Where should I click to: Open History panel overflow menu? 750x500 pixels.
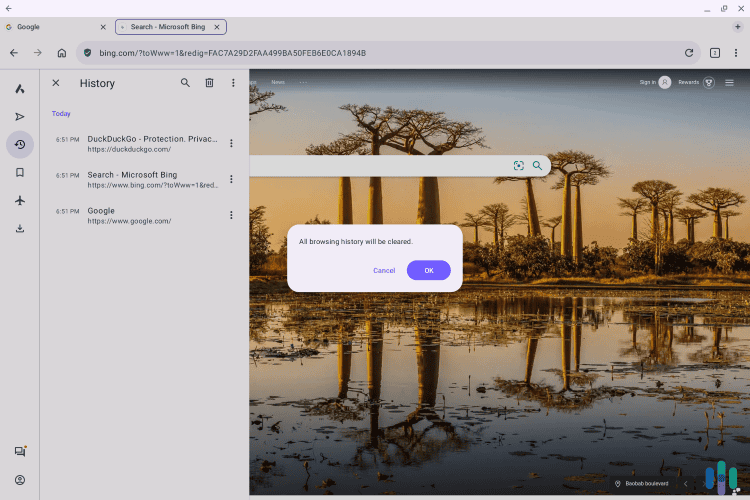coord(233,83)
